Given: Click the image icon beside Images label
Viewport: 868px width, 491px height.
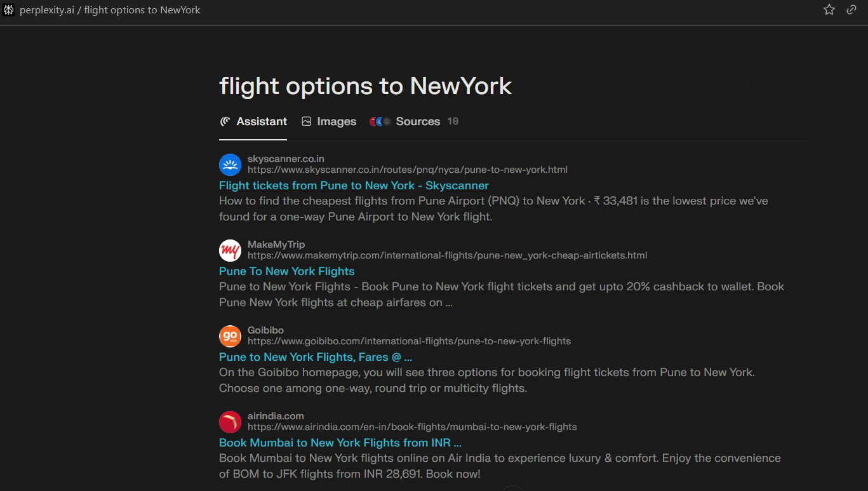Looking at the screenshot, I should tap(307, 121).
